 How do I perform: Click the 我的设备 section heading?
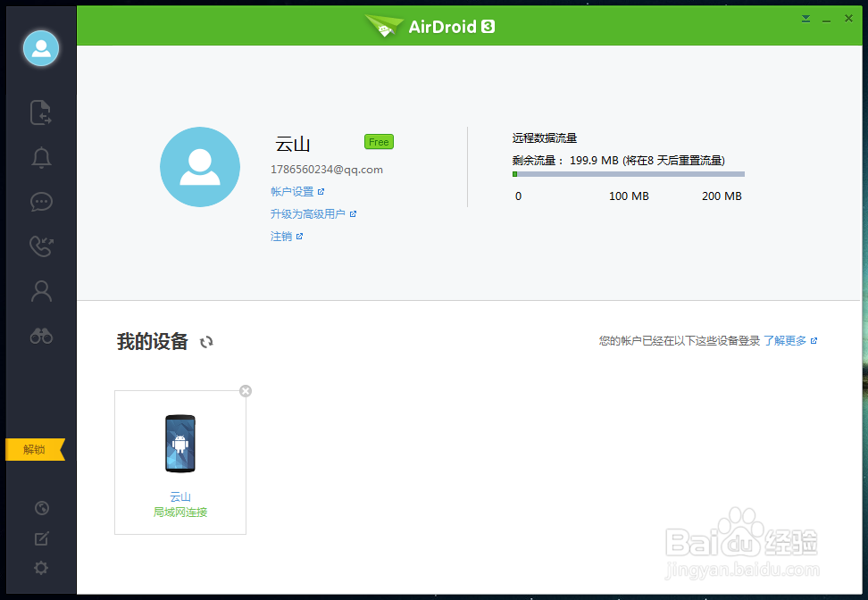pyautogui.click(x=152, y=341)
